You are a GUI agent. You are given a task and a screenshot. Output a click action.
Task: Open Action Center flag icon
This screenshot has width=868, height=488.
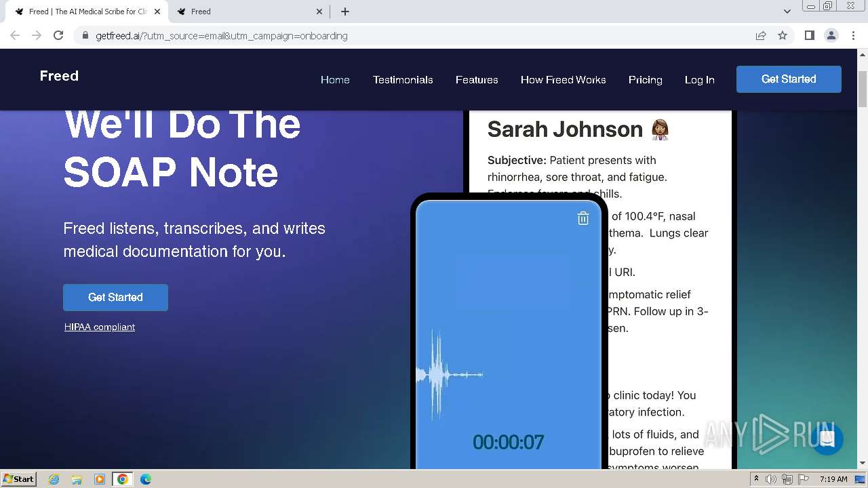point(804,479)
